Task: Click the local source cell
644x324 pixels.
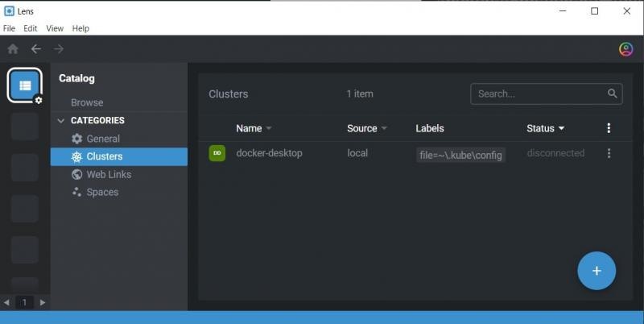Action: 357,153
